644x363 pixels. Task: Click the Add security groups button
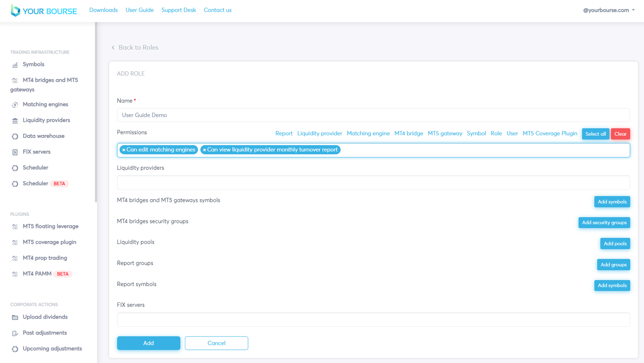point(604,223)
